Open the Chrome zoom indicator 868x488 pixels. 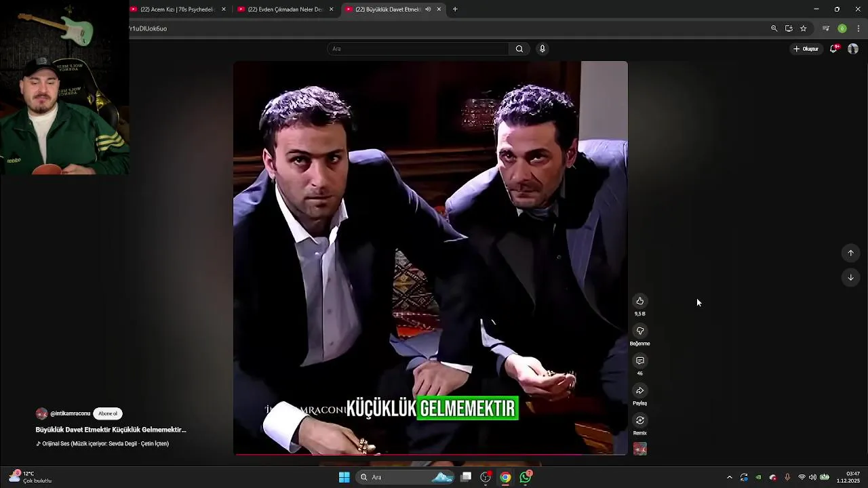tap(774, 28)
